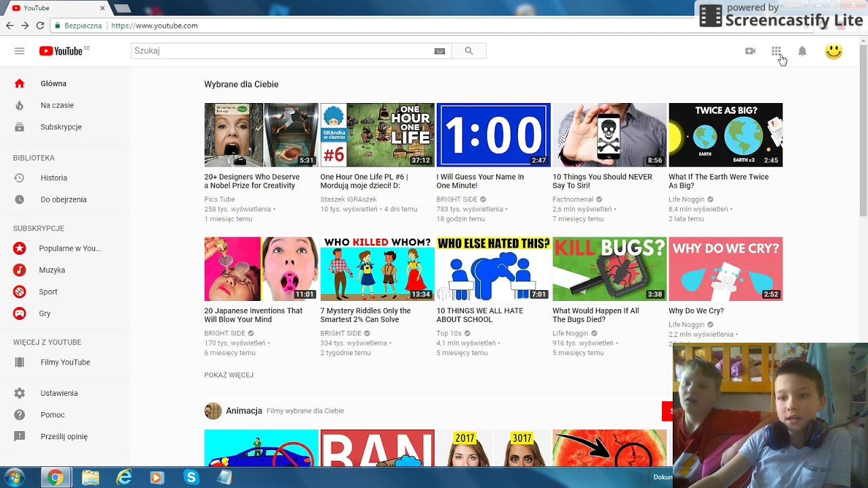Click the address bar URL
868x488 pixels.
(x=154, y=26)
